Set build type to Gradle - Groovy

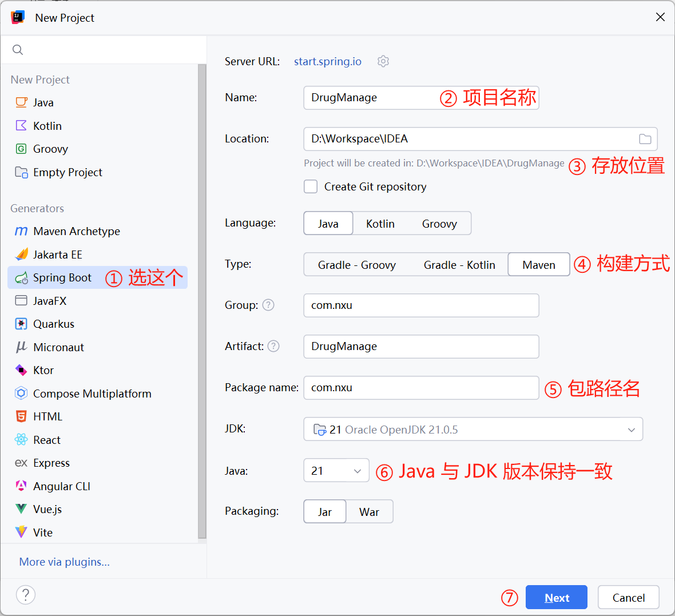pos(357,265)
